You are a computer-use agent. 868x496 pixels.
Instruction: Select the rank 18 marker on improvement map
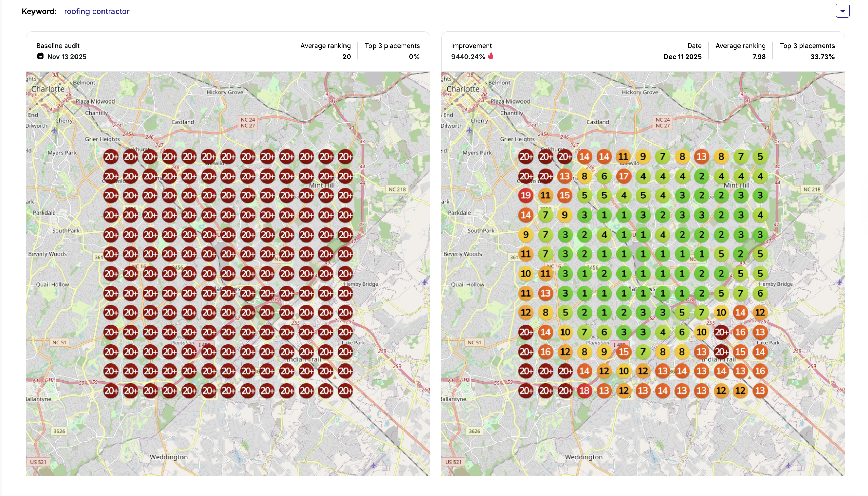[x=584, y=390]
